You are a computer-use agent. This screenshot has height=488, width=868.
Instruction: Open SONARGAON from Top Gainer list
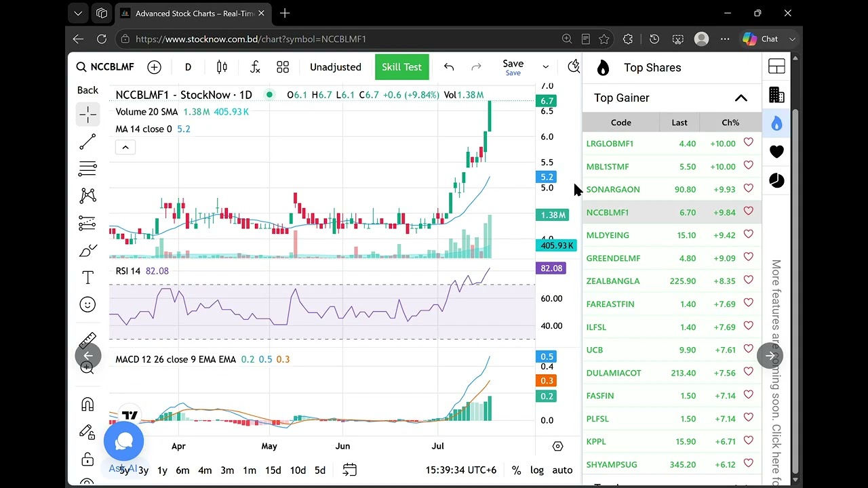point(613,190)
